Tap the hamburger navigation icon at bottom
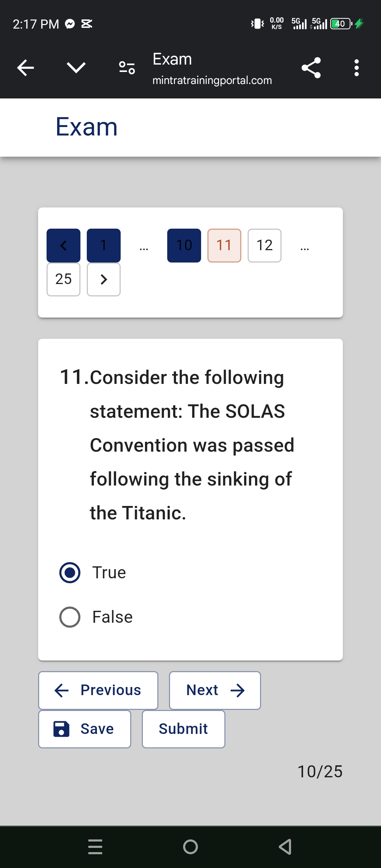 pyautogui.click(x=95, y=847)
